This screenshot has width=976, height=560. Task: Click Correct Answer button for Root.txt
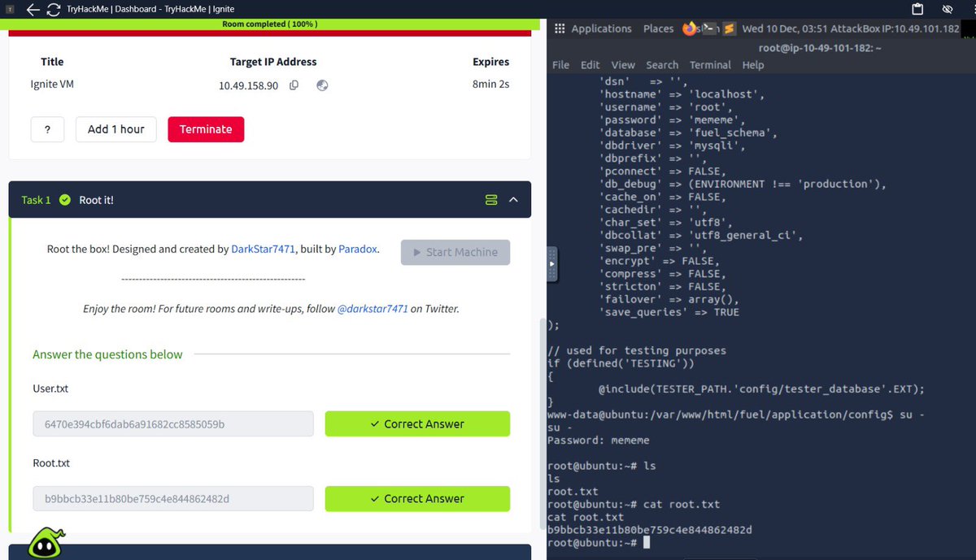click(x=417, y=498)
